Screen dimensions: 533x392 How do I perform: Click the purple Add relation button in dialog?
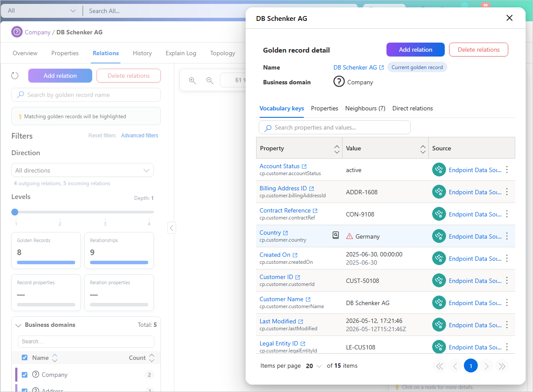416,50
